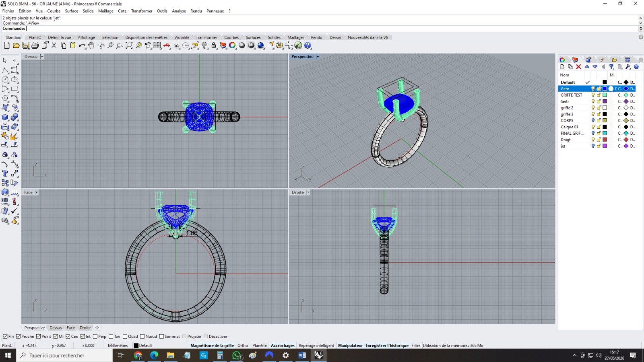Select the Text object tool
This screenshot has width=644, height=362.
pos(5,173)
